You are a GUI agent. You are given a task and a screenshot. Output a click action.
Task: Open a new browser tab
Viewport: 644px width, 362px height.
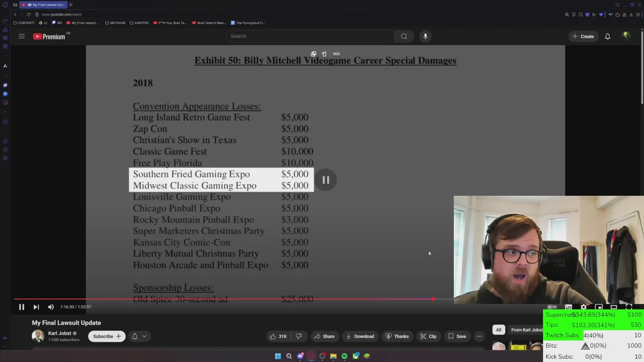click(x=70, y=5)
